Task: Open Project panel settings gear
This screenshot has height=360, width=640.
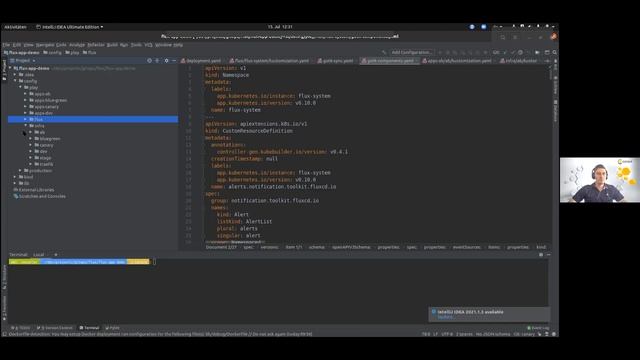Action: point(166,60)
